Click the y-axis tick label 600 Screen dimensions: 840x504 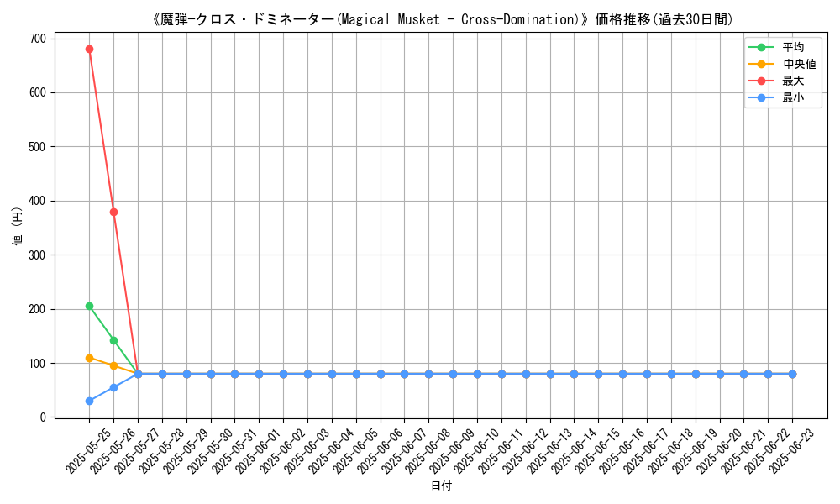click(x=38, y=93)
